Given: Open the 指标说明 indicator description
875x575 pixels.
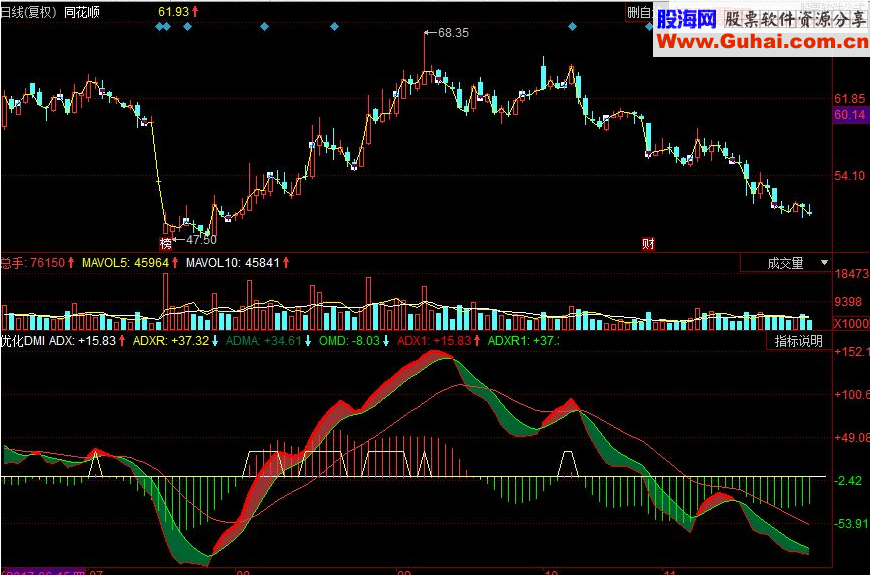Looking at the screenshot, I should tap(799, 341).
